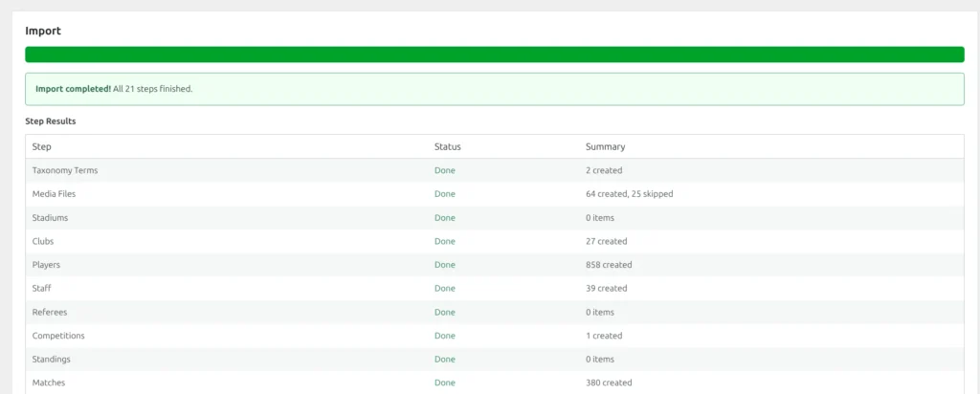This screenshot has width=980, height=394.
Task: Click the "64 created, 25 skipped" summary
Action: pyautogui.click(x=630, y=194)
